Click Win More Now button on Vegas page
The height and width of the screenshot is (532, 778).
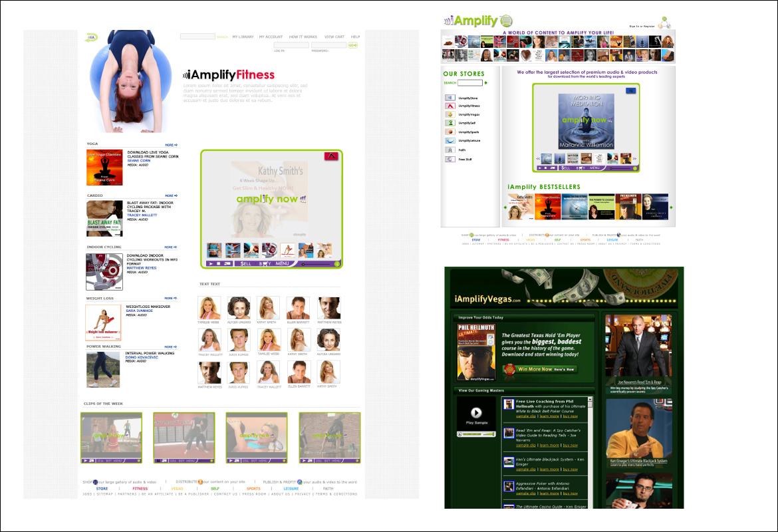click(x=540, y=369)
